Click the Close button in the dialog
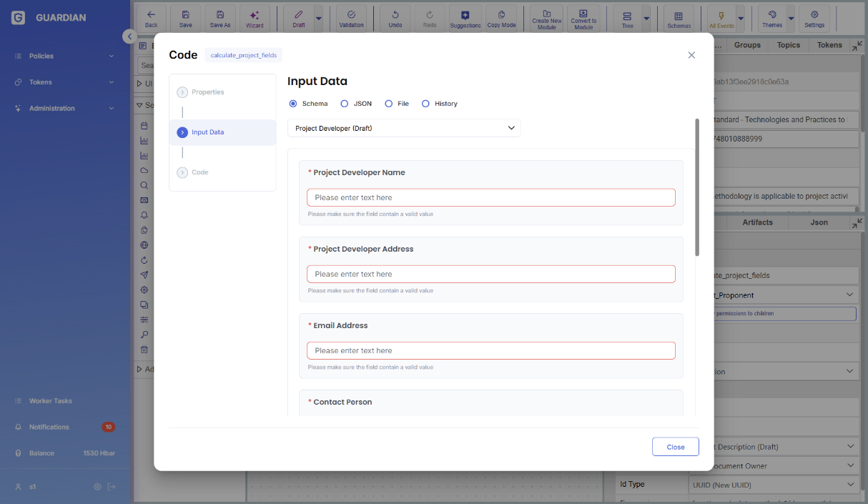The height and width of the screenshot is (504, 868). pos(675,447)
